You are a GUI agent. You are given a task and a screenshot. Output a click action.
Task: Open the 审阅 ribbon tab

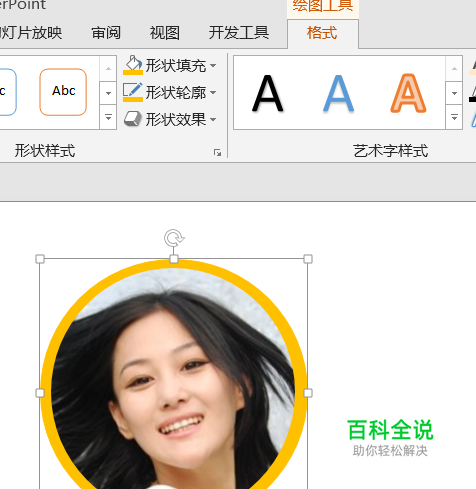(x=106, y=33)
